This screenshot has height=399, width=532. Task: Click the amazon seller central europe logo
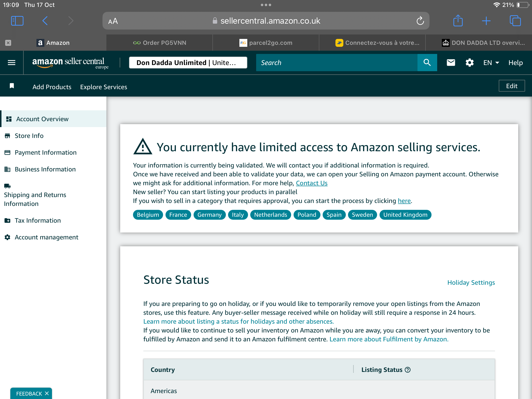click(70, 63)
